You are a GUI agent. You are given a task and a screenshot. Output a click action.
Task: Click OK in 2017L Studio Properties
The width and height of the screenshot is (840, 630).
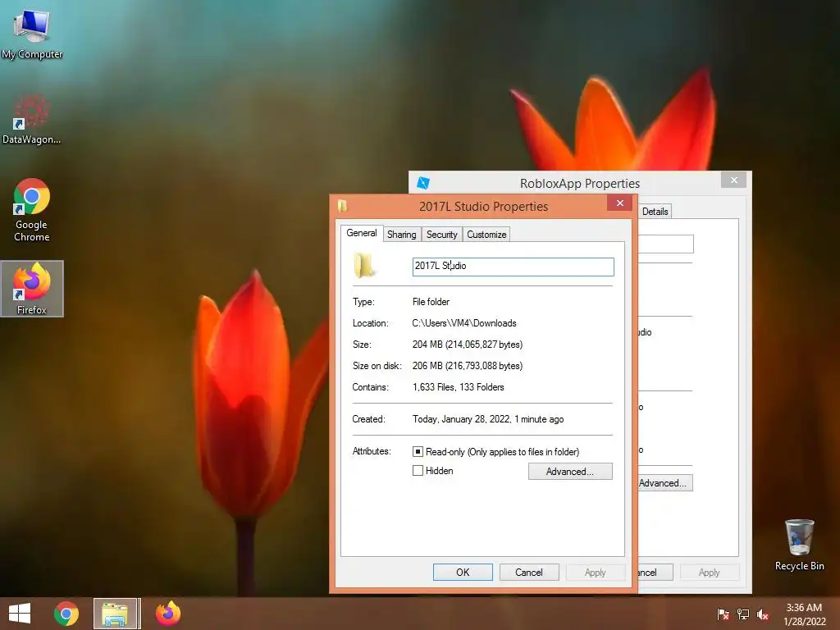(x=463, y=572)
